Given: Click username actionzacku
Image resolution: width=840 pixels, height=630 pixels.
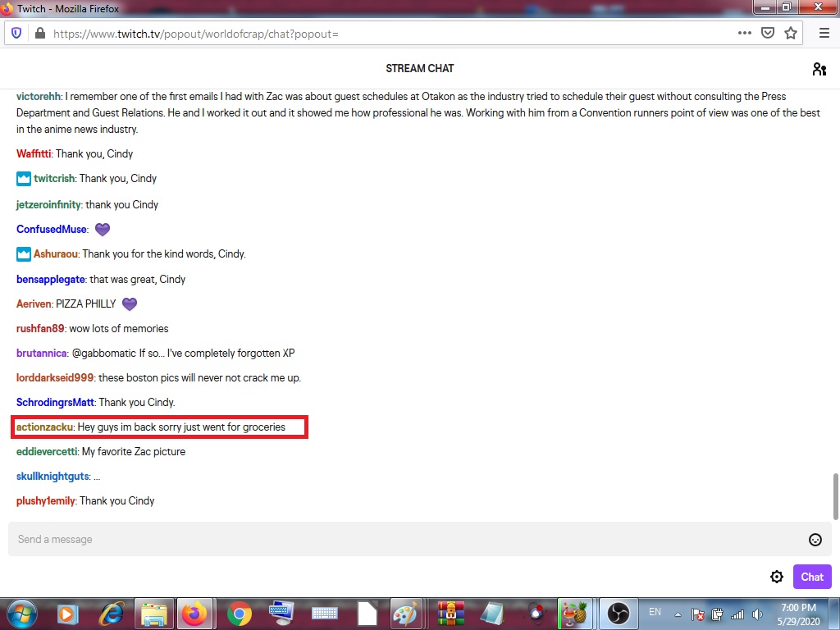Looking at the screenshot, I should pos(44,427).
